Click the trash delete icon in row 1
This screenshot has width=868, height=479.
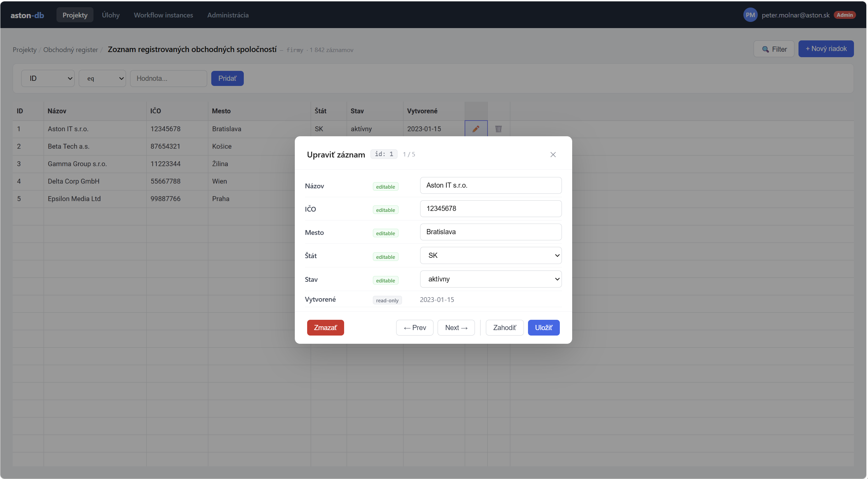(x=499, y=129)
